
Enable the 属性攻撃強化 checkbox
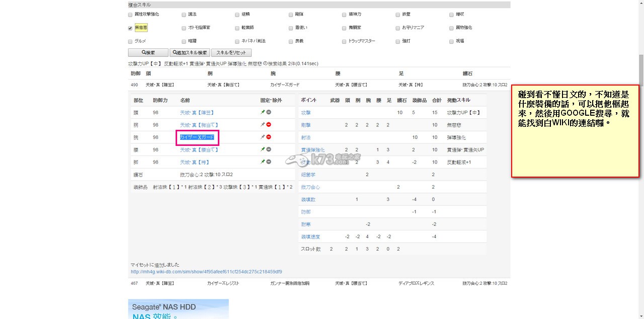pyautogui.click(x=130, y=15)
